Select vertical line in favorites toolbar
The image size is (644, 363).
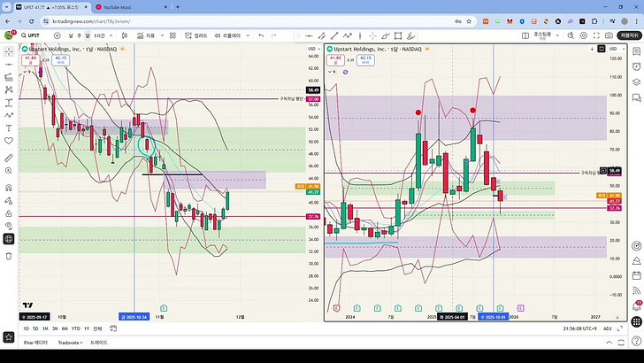pos(360,36)
